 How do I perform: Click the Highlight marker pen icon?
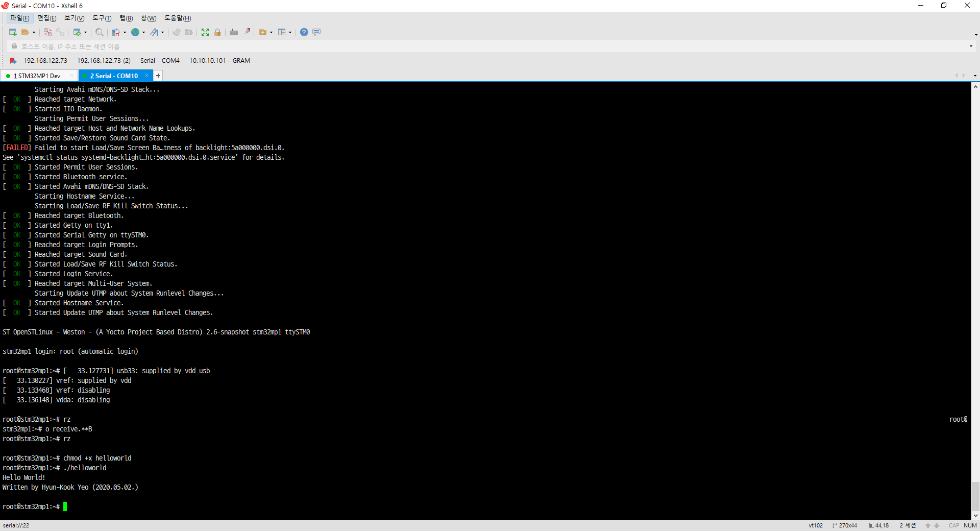click(247, 32)
